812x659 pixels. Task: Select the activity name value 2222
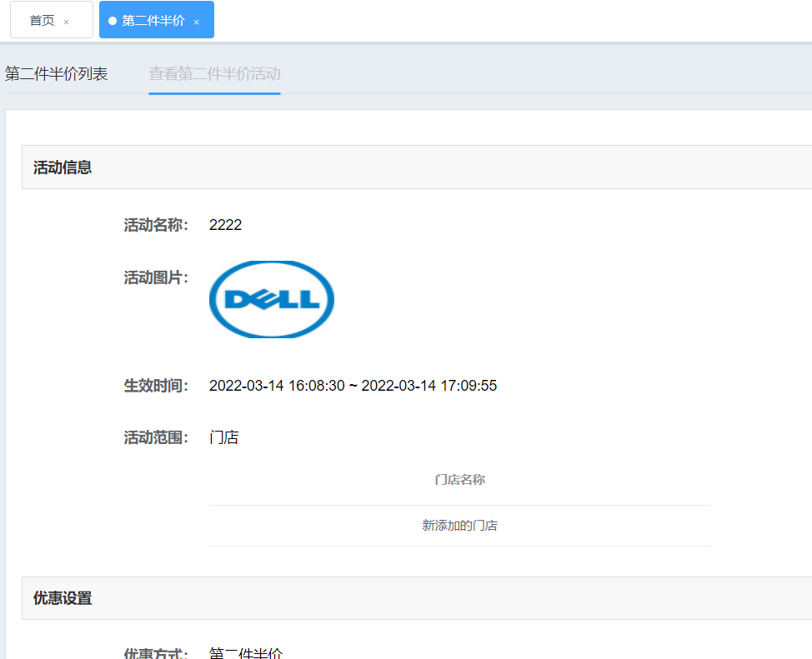[x=225, y=225]
